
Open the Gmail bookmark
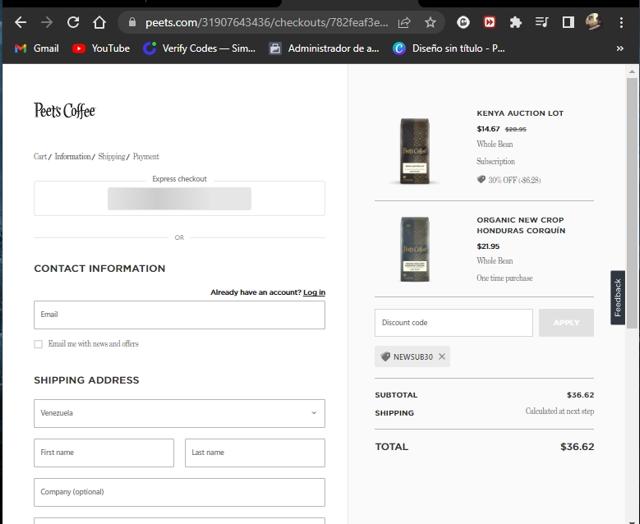37,49
